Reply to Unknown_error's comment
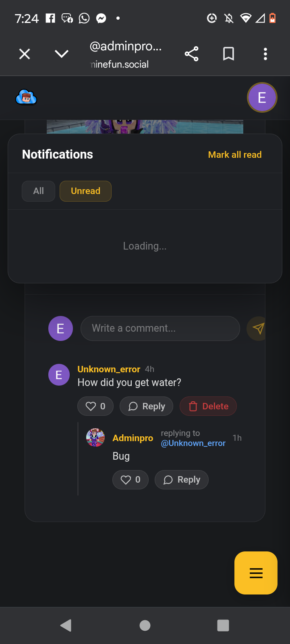The width and height of the screenshot is (290, 644). tap(146, 406)
